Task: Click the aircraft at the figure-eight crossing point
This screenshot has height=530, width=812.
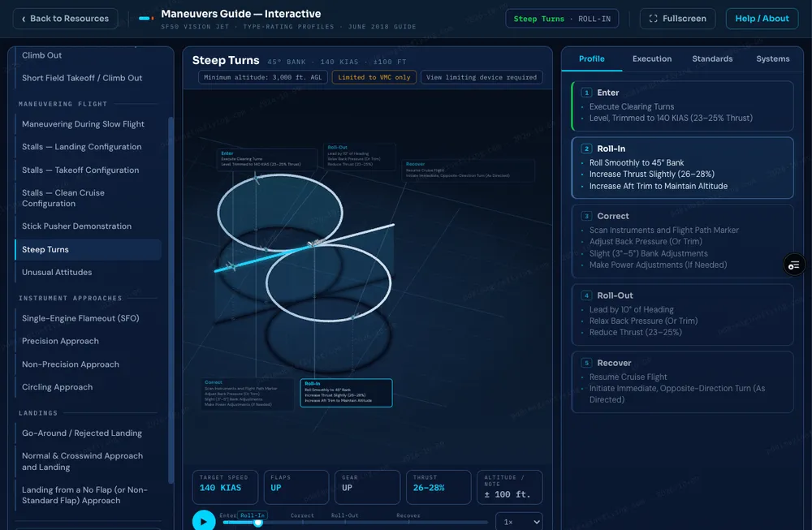Action: pos(314,243)
